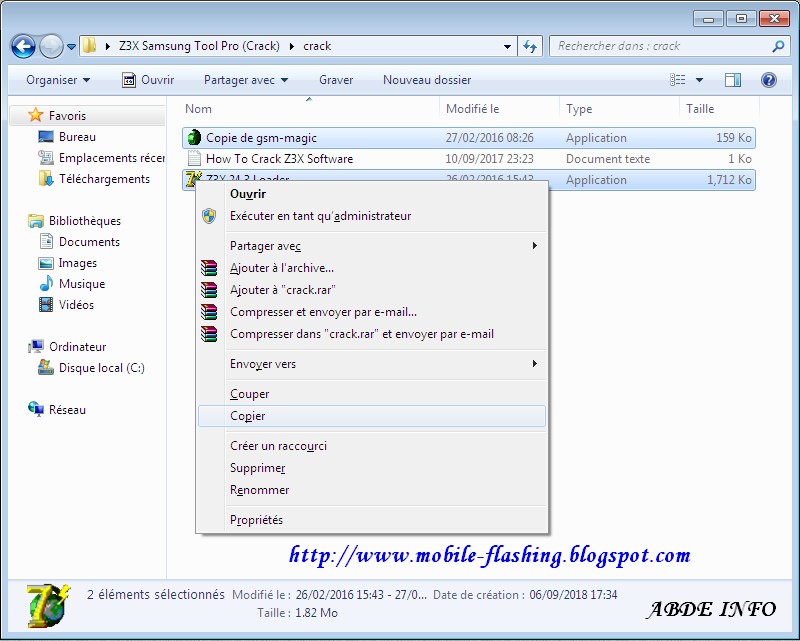
Task: Select Réseau in navigation pane
Action: [67, 410]
